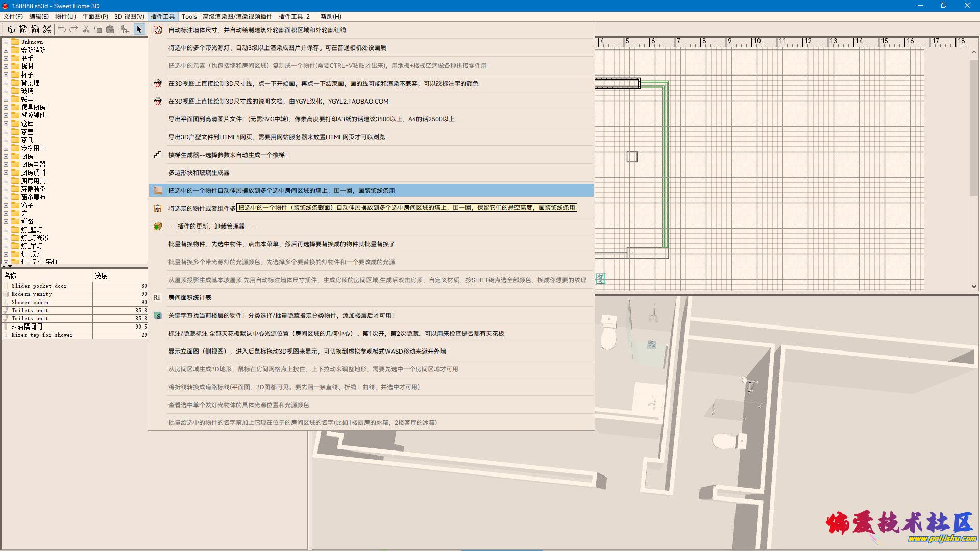Choose the 批量替换物件 menu entry
Screen dimensions: 980x551
281,244
